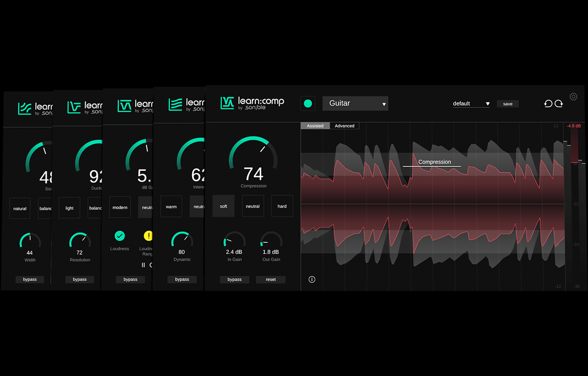Reset the compressor settings
The image size is (588, 376).
271,279
